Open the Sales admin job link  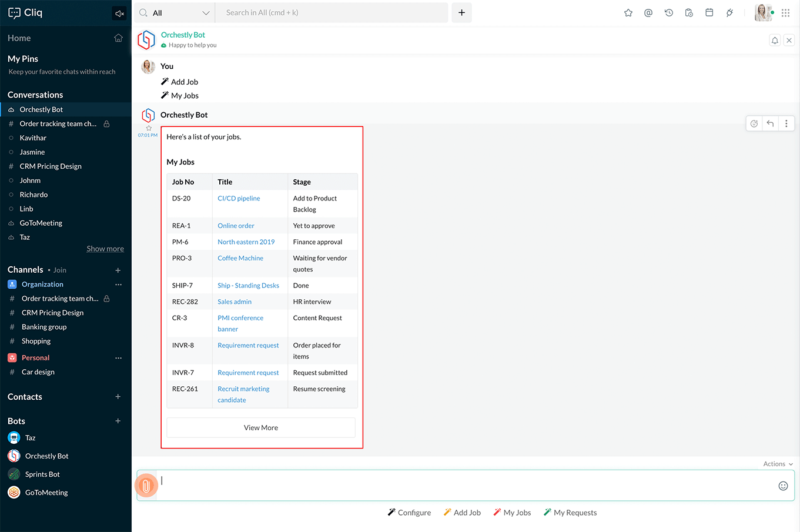(235, 302)
